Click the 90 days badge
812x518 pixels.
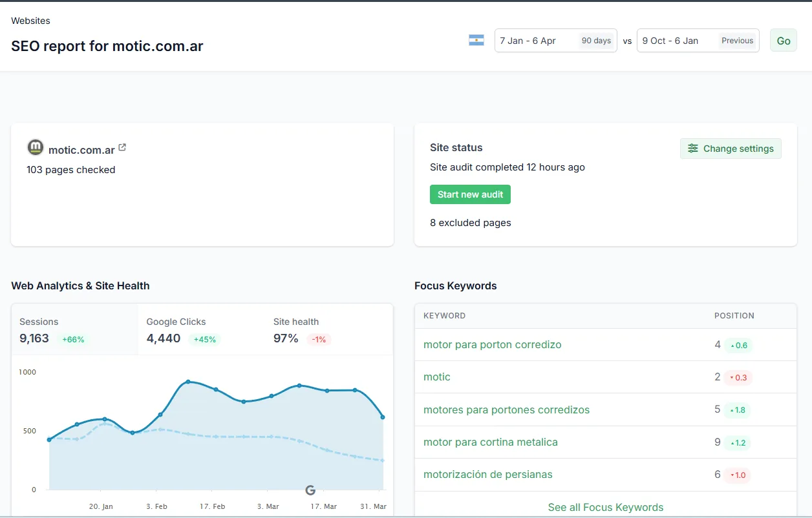pos(596,41)
